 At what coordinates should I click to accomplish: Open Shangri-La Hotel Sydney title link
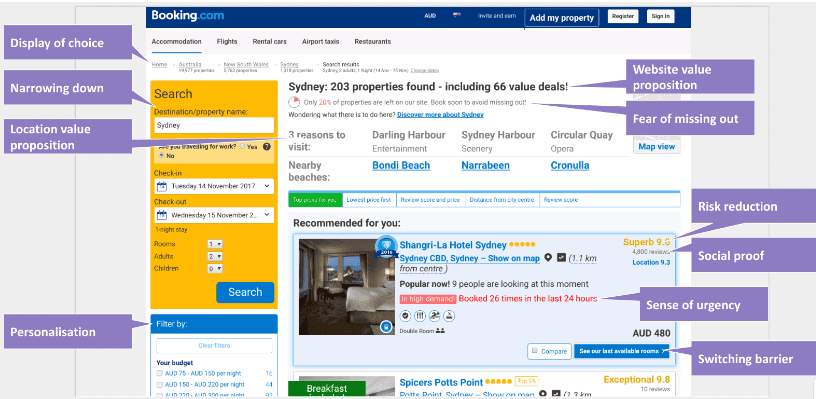453,245
